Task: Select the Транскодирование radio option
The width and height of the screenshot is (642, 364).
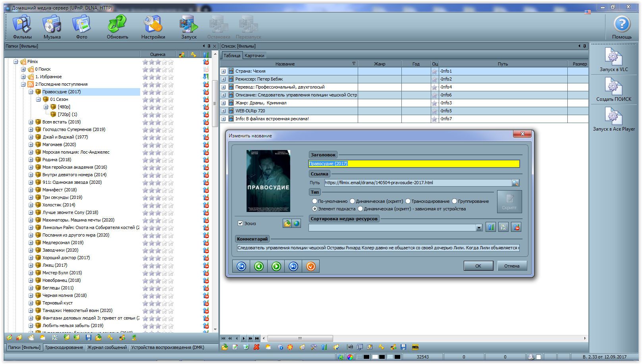Action: pyautogui.click(x=408, y=201)
